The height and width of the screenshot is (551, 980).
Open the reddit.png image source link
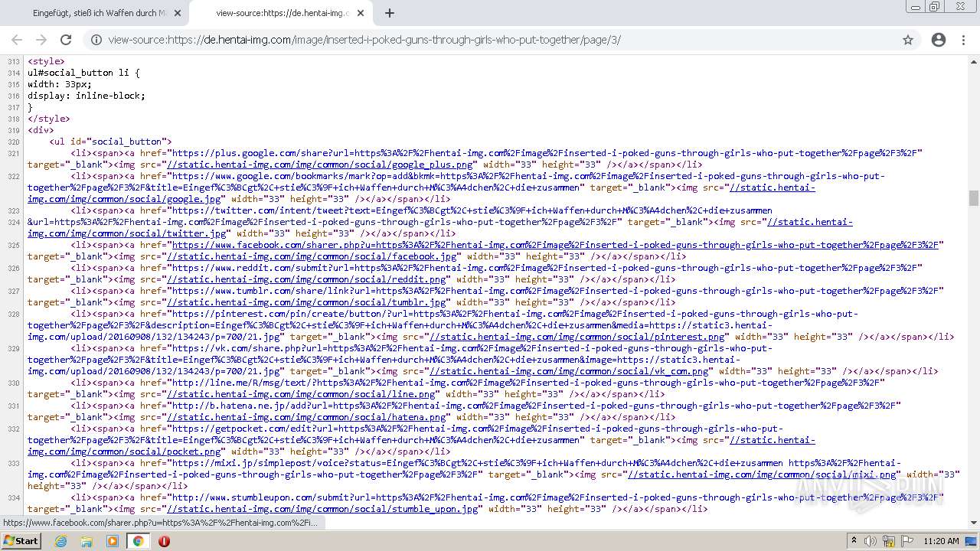(x=307, y=279)
